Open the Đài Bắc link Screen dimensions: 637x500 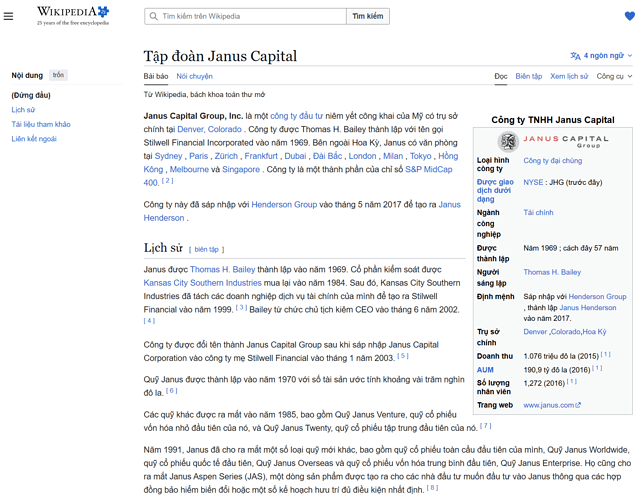coord(327,156)
